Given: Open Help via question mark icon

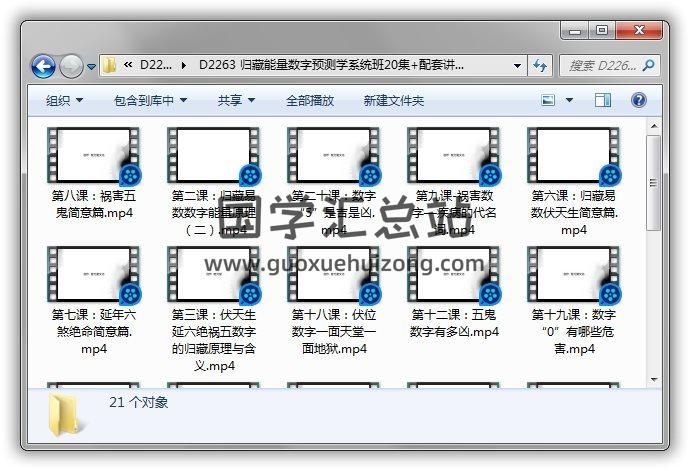Looking at the screenshot, I should [639, 100].
